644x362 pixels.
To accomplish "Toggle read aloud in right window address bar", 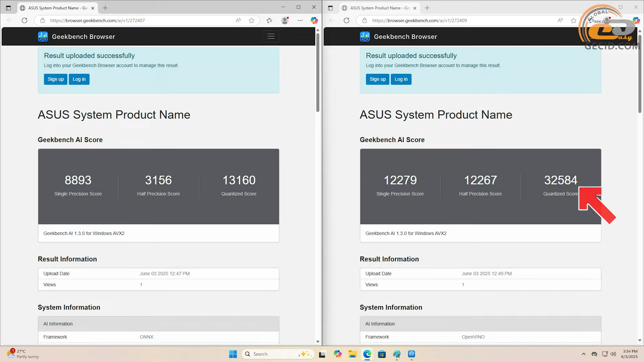I will point(560,20).
